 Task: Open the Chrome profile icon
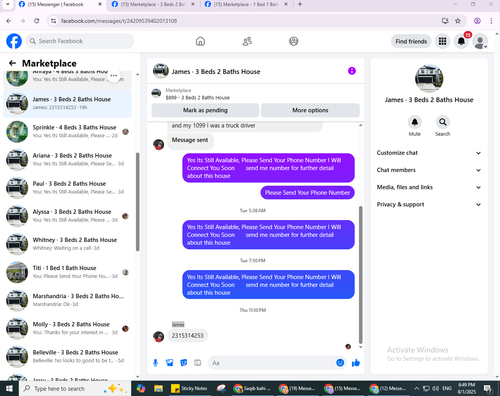point(477,21)
